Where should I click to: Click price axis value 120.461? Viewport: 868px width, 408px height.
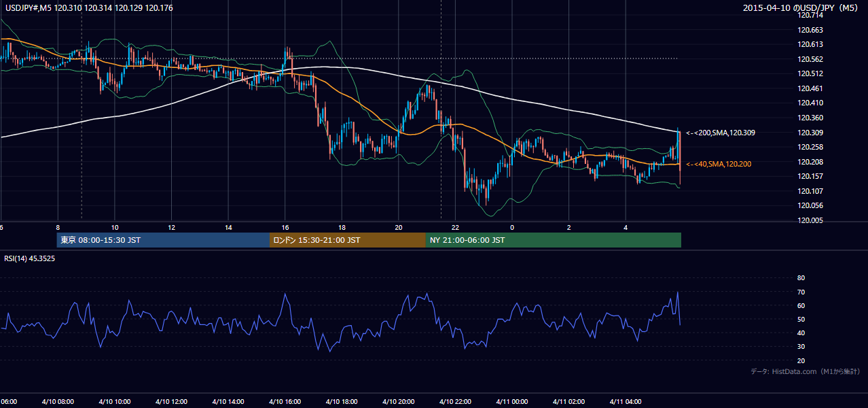coord(812,88)
